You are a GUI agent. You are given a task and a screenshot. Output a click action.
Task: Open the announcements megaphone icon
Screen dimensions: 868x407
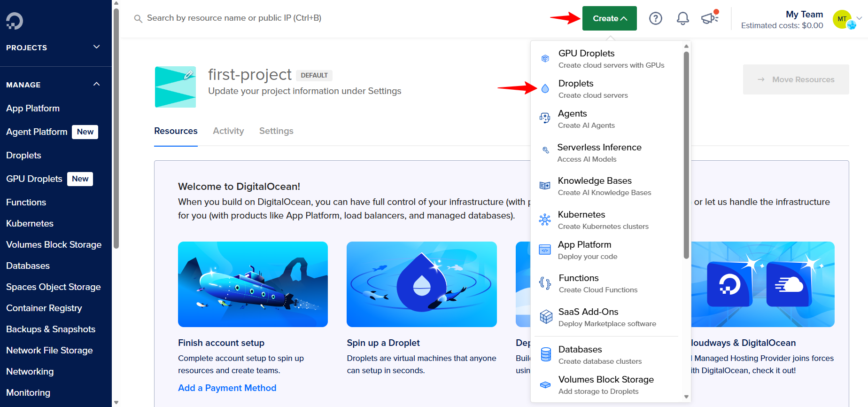pyautogui.click(x=710, y=18)
